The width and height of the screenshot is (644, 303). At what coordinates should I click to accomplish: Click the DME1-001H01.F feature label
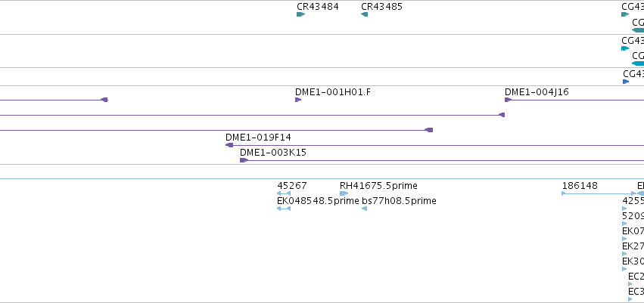pyautogui.click(x=333, y=92)
